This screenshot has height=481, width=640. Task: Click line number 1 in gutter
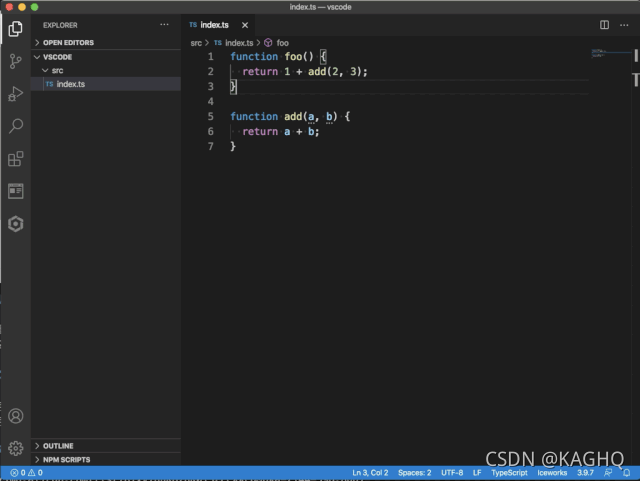click(211, 56)
